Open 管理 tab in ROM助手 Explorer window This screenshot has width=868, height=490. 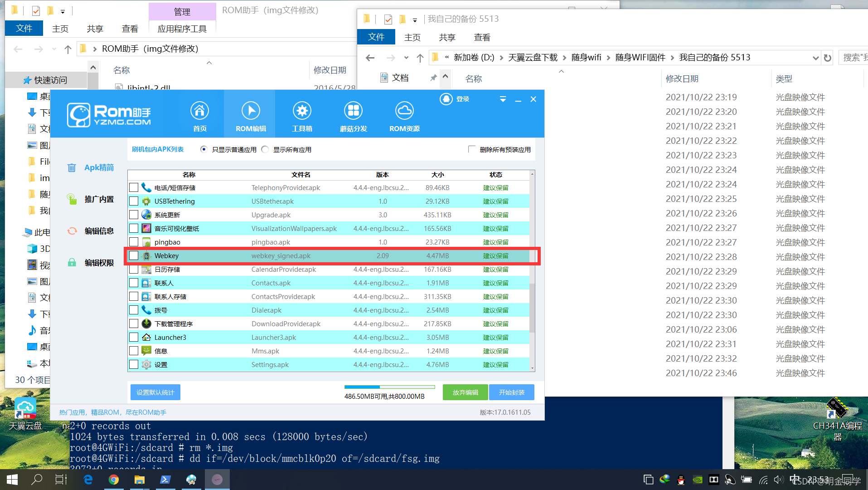[182, 11]
